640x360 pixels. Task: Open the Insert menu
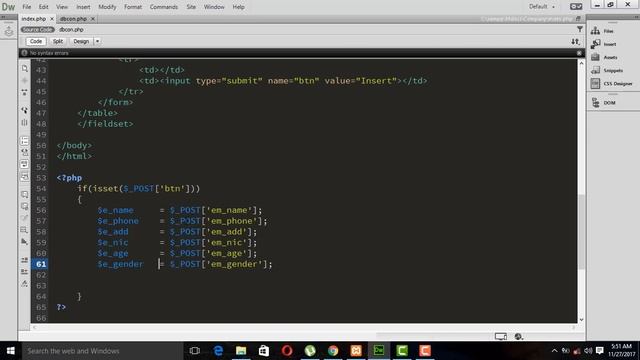click(83, 7)
